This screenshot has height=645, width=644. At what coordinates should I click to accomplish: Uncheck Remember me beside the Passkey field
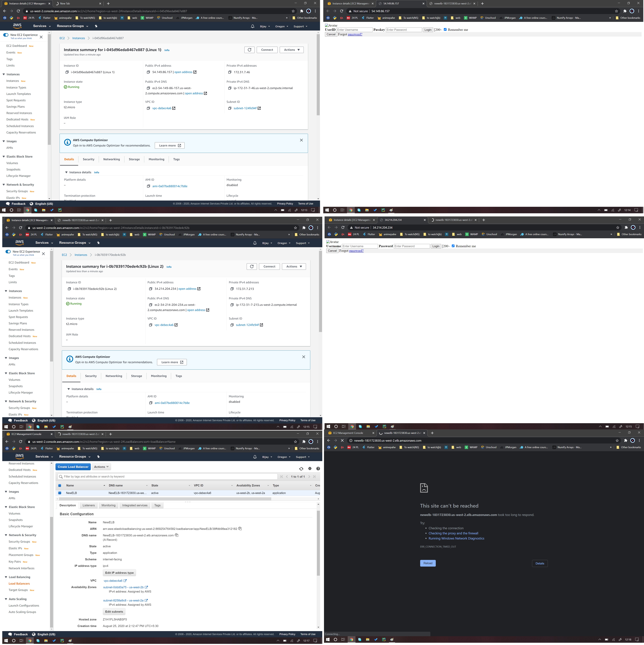pos(445,29)
